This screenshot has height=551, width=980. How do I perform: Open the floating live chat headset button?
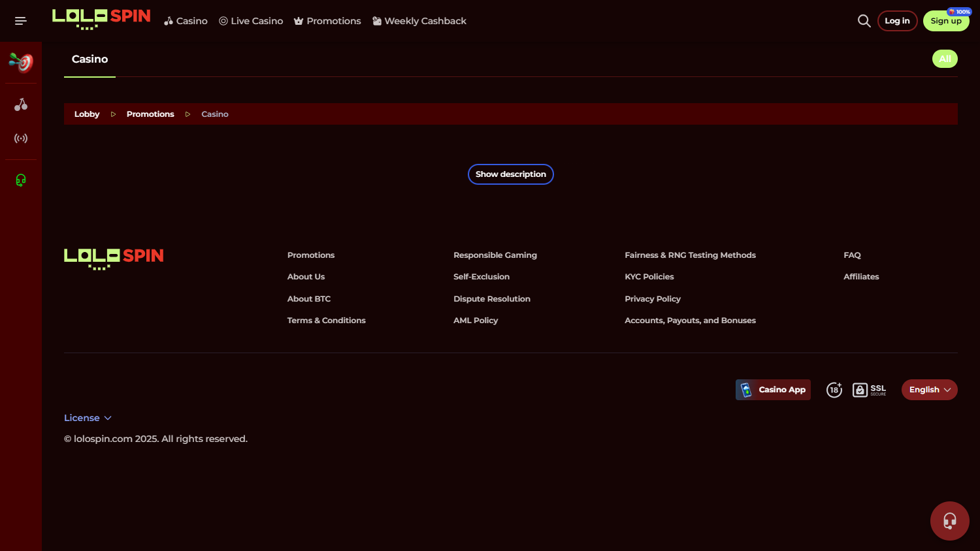(949, 520)
